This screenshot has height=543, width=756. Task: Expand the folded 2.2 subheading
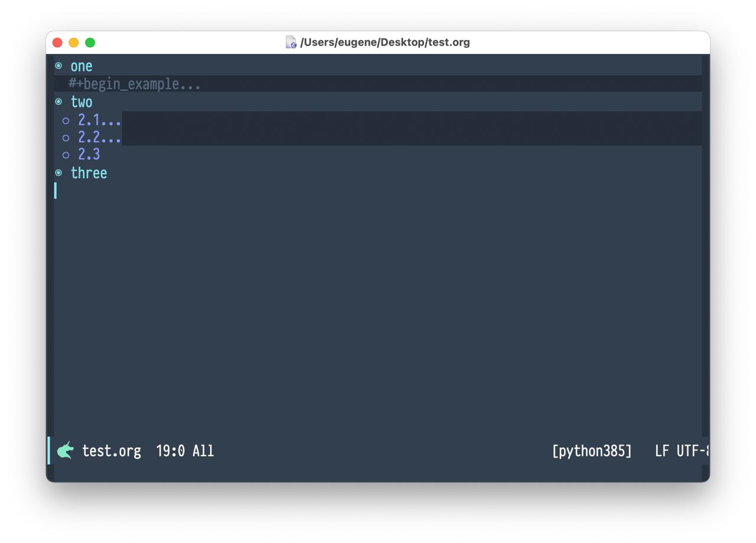[x=99, y=138]
